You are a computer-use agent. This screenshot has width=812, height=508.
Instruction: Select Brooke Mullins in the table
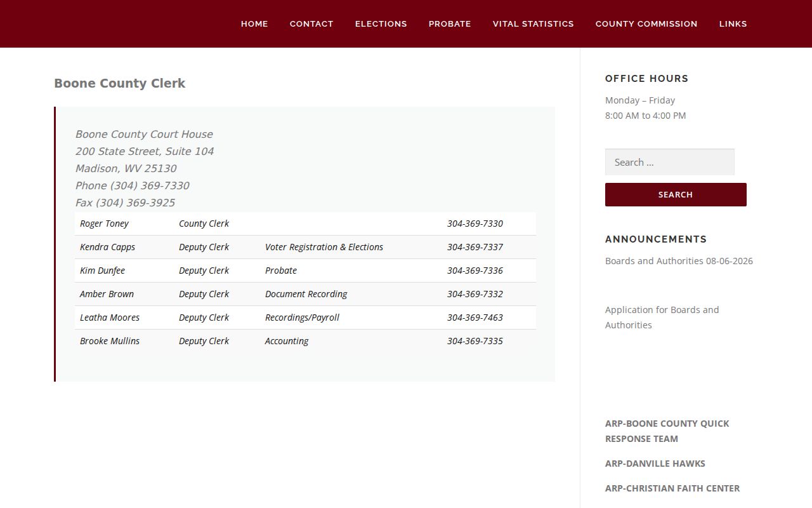tap(110, 341)
